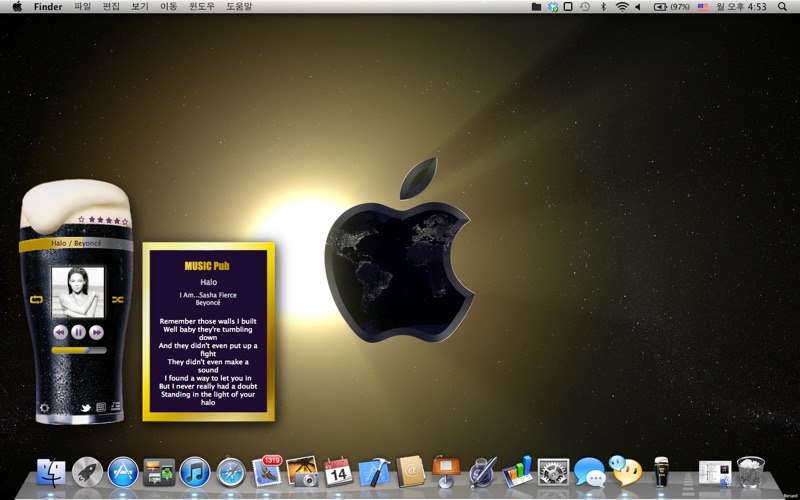This screenshot has height=500, width=800.
Task: Launch iTunes from the dock
Action: (x=194, y=471)
